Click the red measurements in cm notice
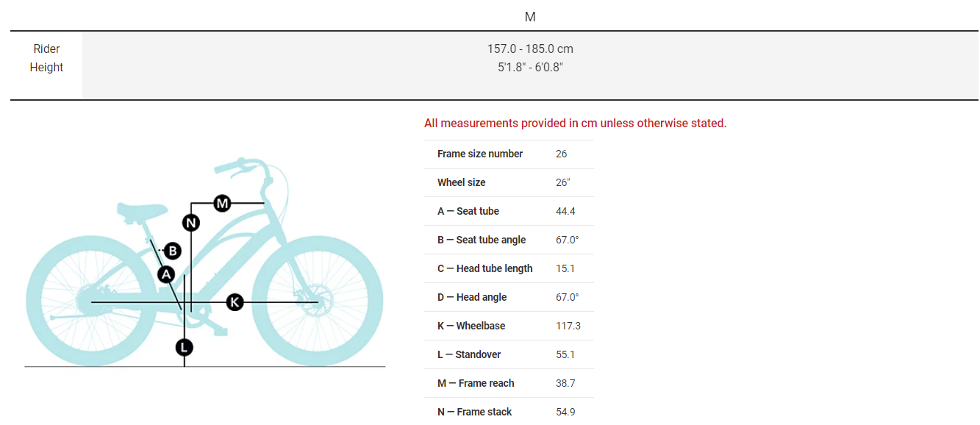Screen dimensions: 980x425 pyautogui.click(x=575, y=123)
